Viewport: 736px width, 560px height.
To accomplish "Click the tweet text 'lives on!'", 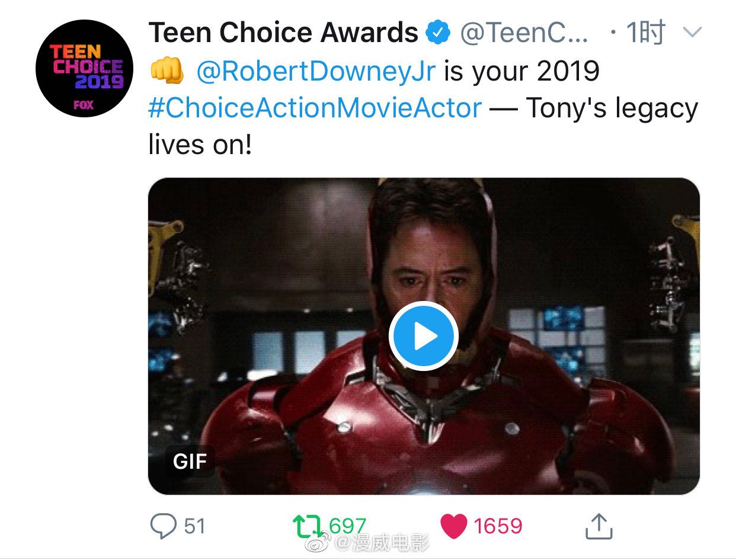I will pyautogui.click(x=200, y=145).
